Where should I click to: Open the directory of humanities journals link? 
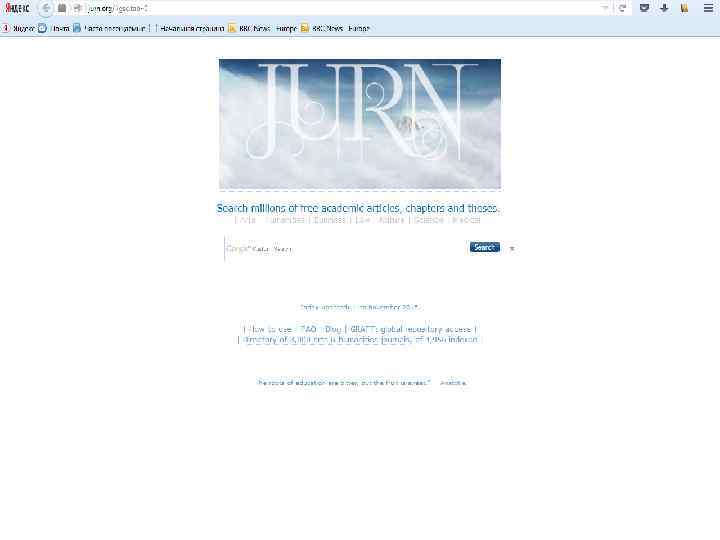pos(360,340)
